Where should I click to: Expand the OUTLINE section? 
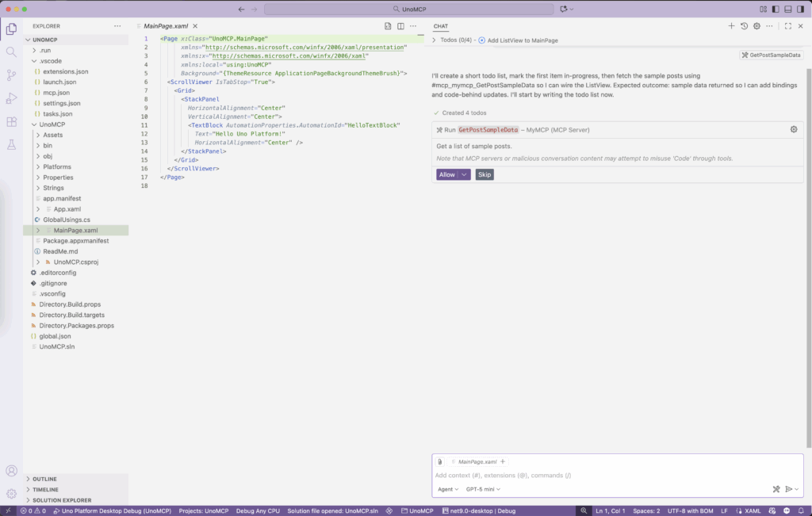point(44,479)
